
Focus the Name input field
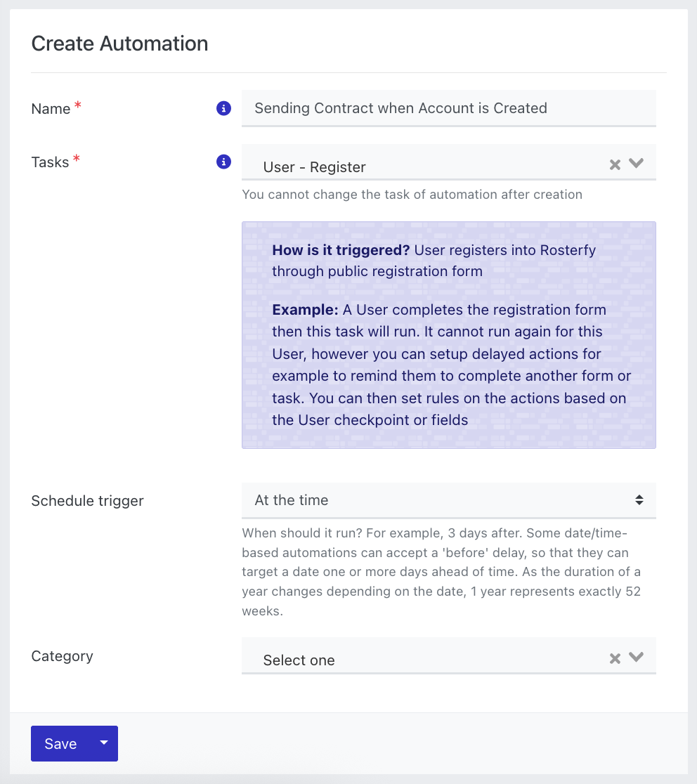pyautogui.click(x=448, y=108)
